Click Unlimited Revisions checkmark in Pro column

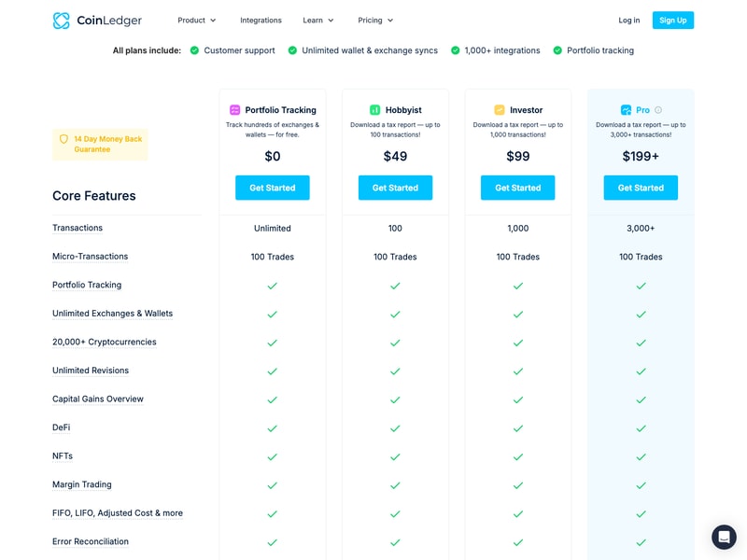pyautogui.click(x=641, y=371)
